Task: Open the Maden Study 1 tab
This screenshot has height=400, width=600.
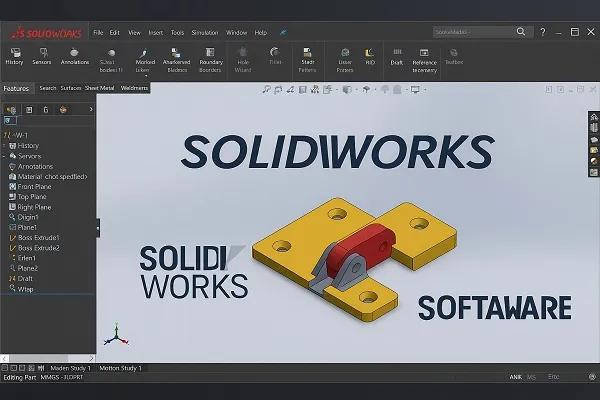Action: (x=71, y=368)
